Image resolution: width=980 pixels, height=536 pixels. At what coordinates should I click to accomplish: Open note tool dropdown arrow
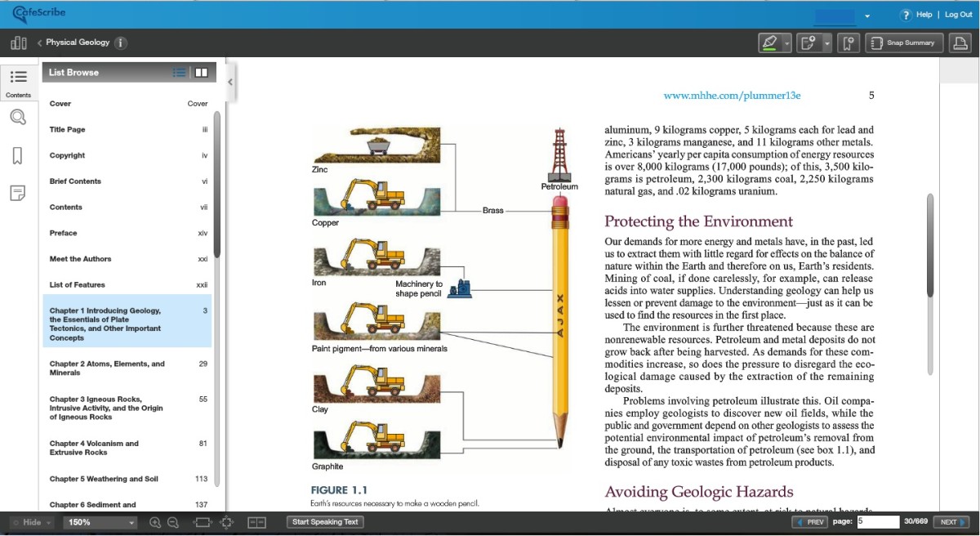(x=826, y=42)
